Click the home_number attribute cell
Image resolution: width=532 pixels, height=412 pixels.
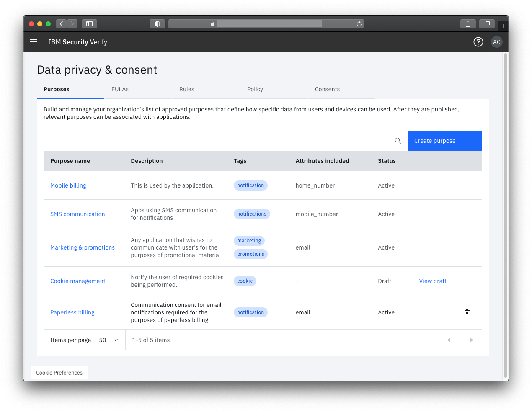(x=315, y=185)
